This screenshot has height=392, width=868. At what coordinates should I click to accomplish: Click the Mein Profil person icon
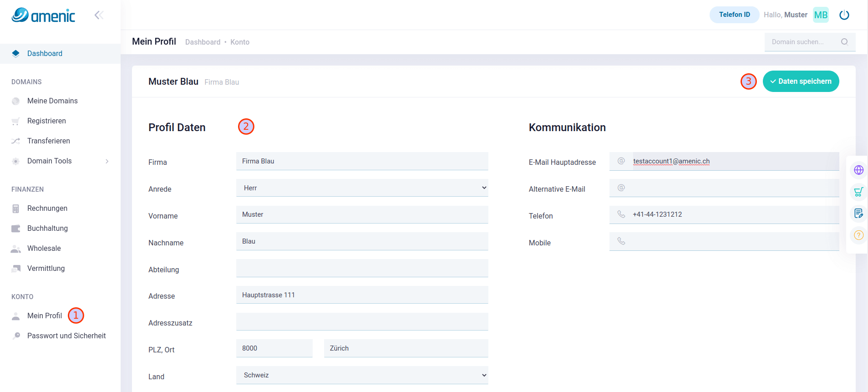[16, 316]
